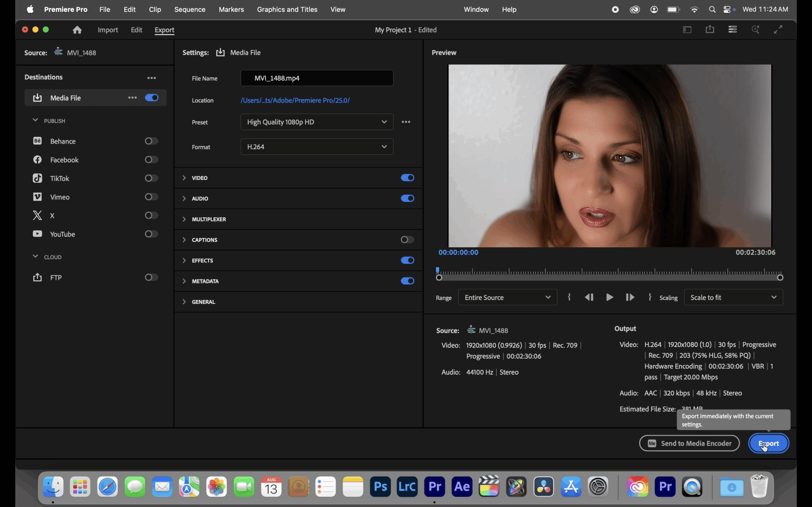
Task: Step forward one frame in preview
Action: (x=630, y=298)
